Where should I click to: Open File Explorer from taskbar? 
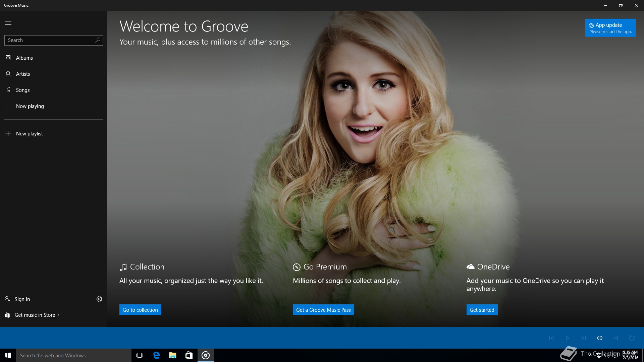173,355
